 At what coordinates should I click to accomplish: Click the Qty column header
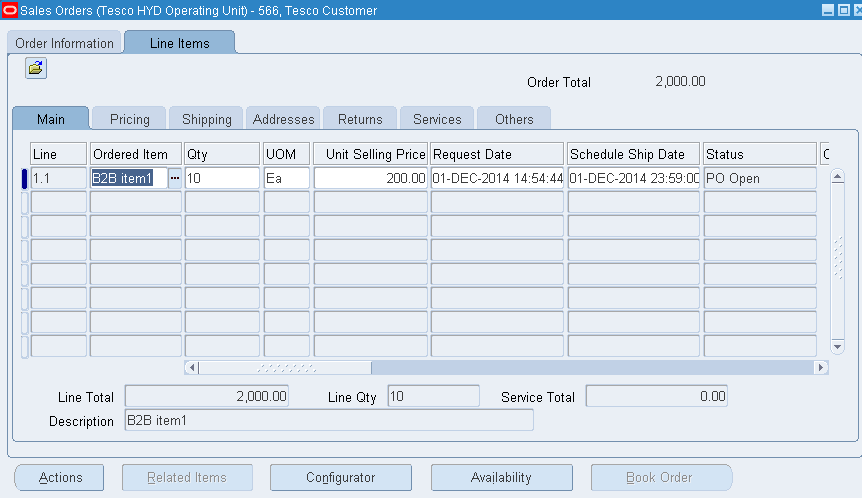[222, 154]
